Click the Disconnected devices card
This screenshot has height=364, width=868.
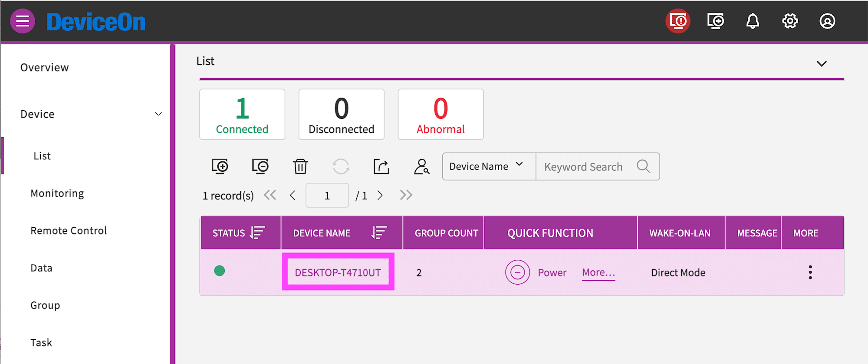342,115
